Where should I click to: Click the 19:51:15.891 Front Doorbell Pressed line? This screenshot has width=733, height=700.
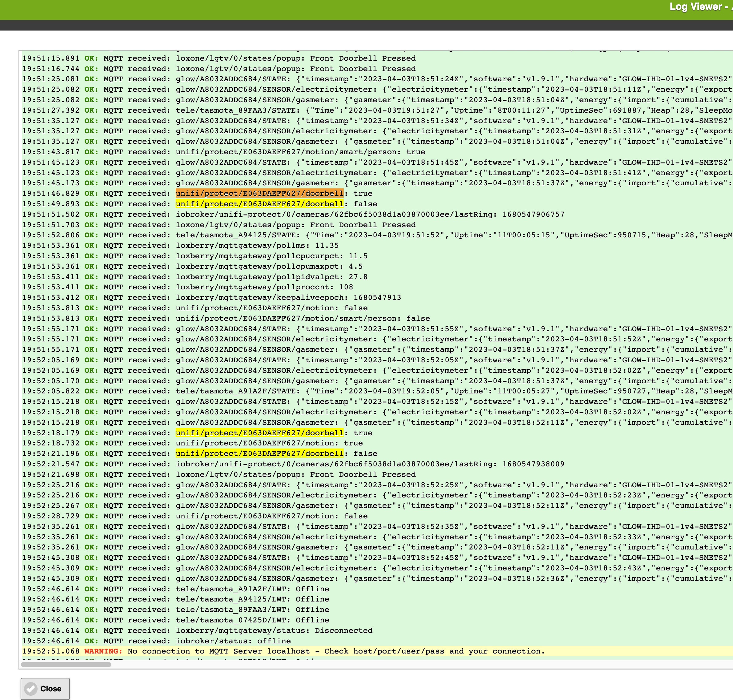pos(295,58)
